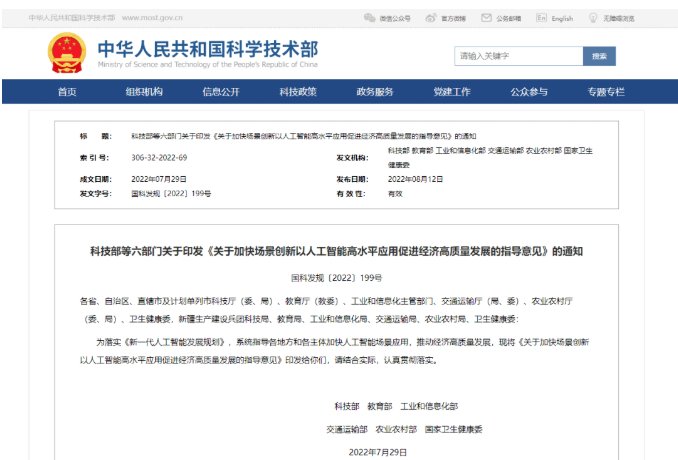Focus the 请输入关键字 search field
The width and height of the screenshot is (678, 460).
pyautogui.click(x=518, y=56)
